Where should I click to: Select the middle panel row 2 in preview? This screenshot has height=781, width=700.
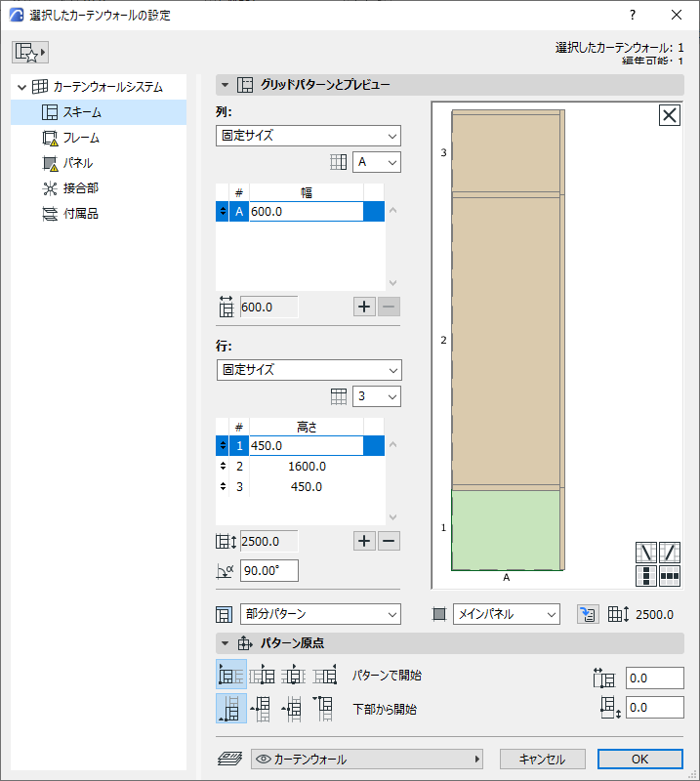pyautogui.click(x=506, y=341)
